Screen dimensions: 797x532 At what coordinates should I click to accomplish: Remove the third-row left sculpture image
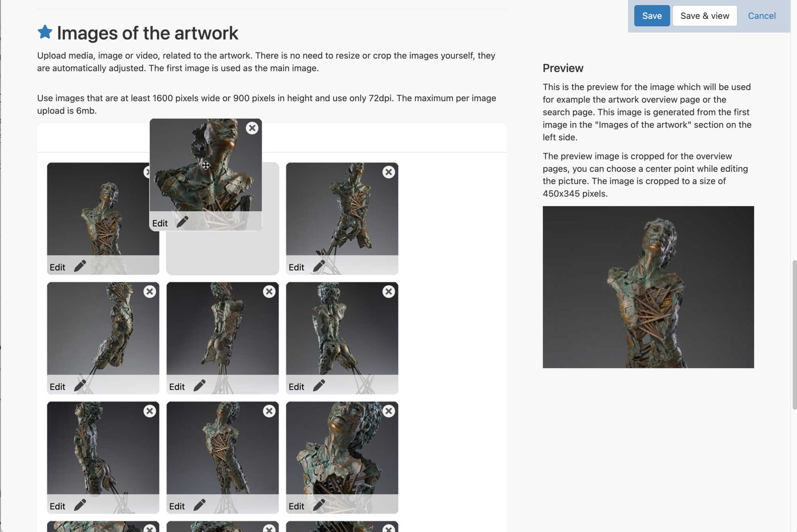tap(150, 411)
